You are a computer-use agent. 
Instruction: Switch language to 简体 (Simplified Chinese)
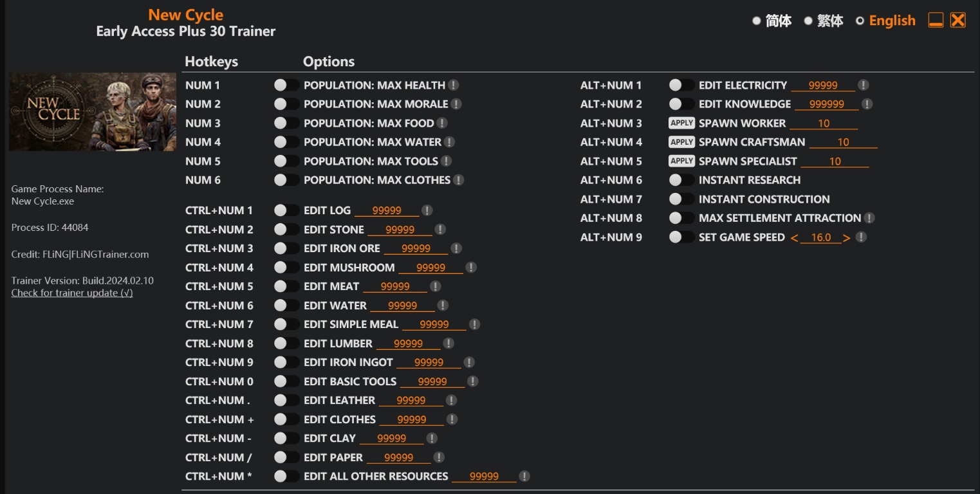click(x=757, y=21)
